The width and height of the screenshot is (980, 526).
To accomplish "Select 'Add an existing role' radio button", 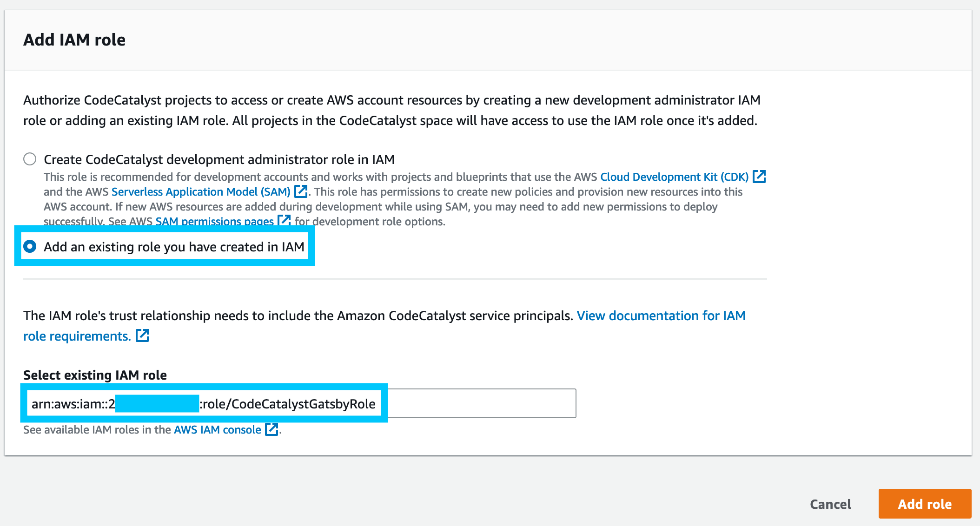I will pyautogui.click(x=30, y=246).
